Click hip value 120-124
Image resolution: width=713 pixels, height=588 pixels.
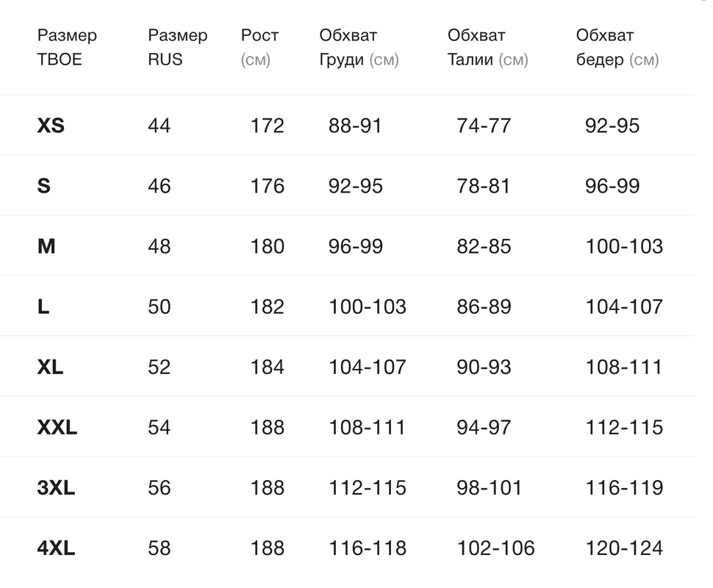(624, 548)
